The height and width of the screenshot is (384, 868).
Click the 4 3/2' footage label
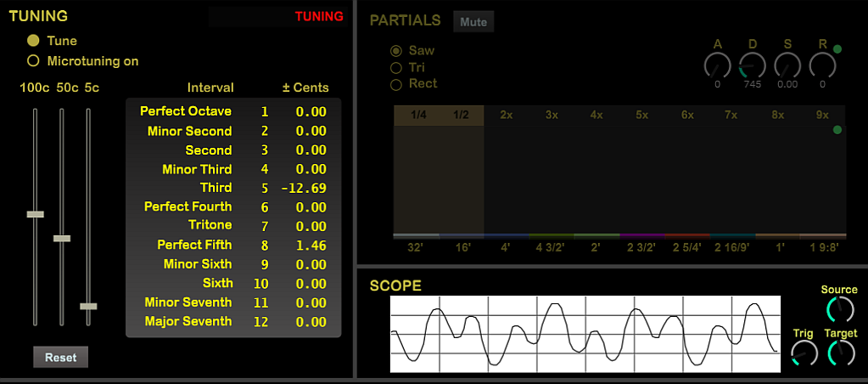[551, 248]
